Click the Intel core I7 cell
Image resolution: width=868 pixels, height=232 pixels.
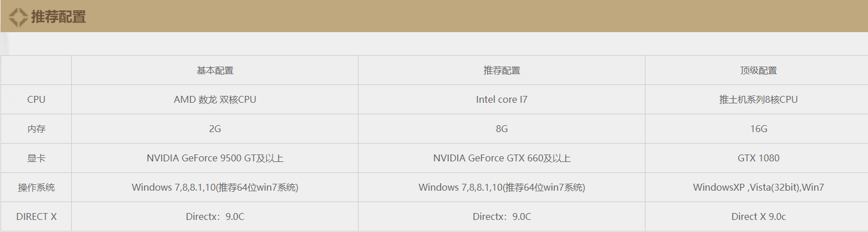pos(502,99)
